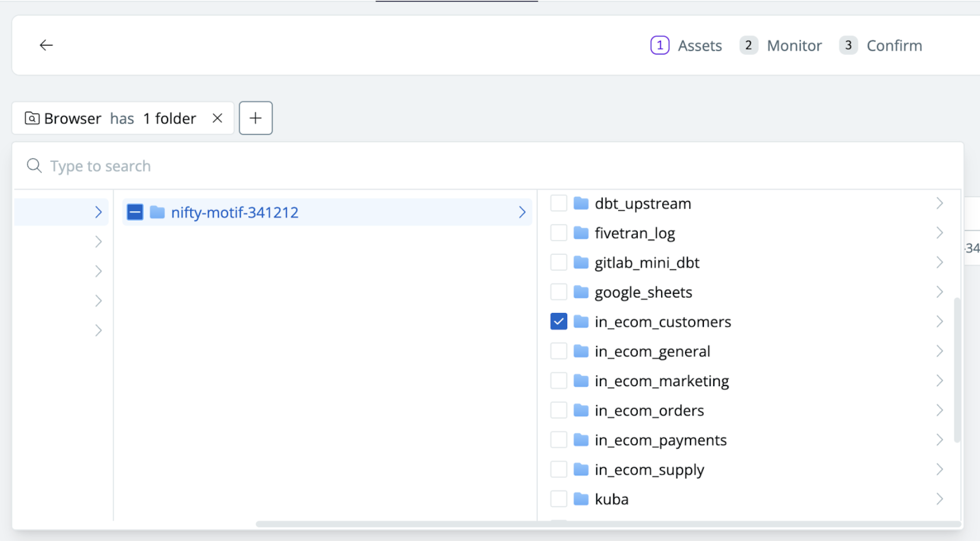Expand the gitlab_mini_dbt folder chevron
980x541 pixels.
click(x=940, y=262)
